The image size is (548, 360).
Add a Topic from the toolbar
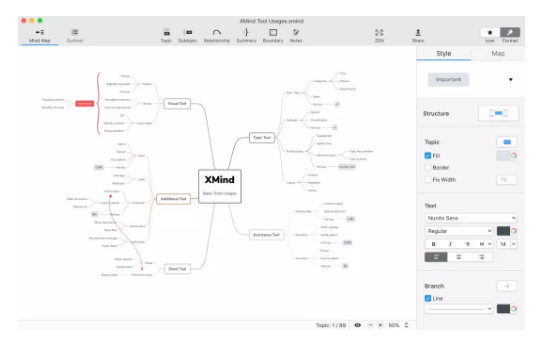point(166,36)
